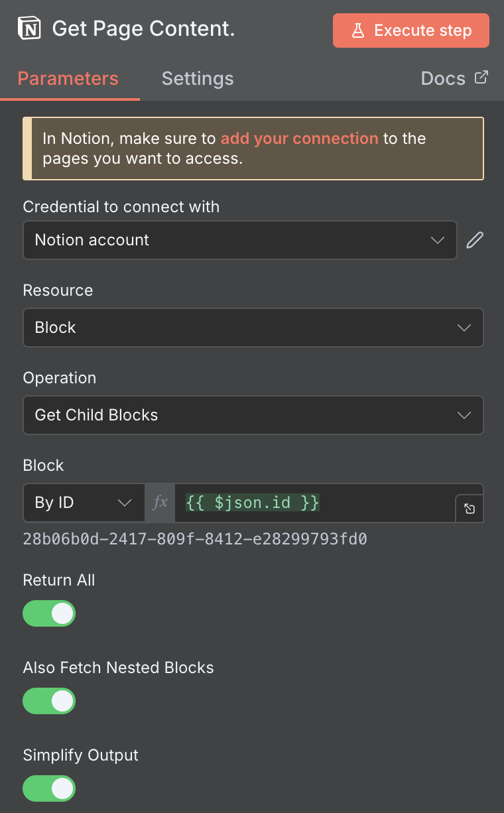Expand the Resource dropdown showing Block
This screenshot has height=813, width=504.
[253, 328]
